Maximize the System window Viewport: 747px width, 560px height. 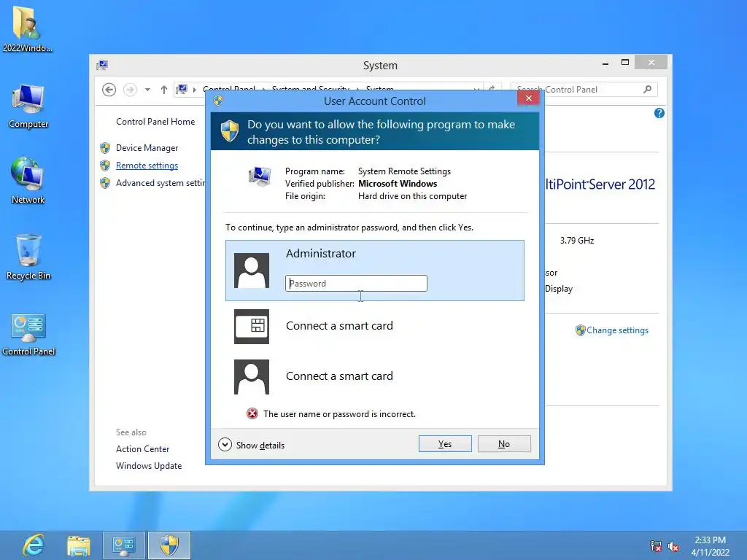tap(625, 63)
